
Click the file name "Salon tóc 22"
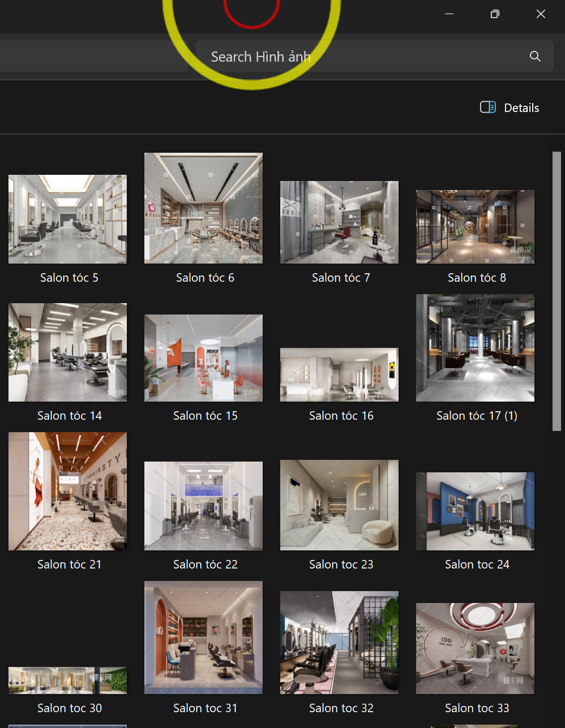click(206, 565)
